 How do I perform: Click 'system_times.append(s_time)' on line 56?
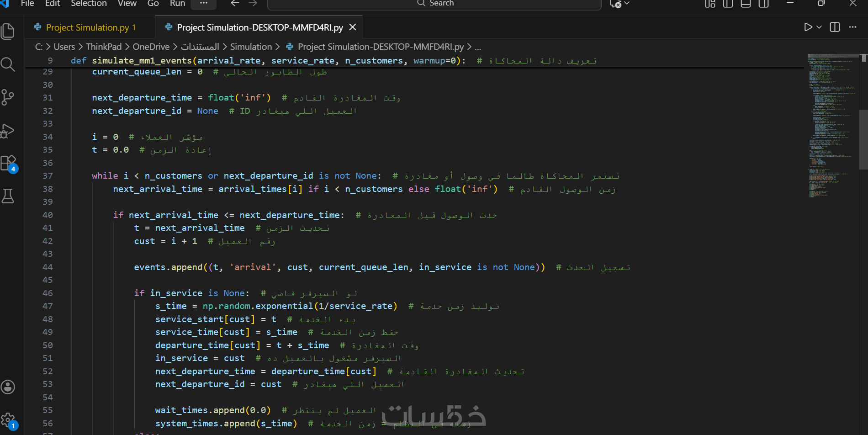pos(226,424)
